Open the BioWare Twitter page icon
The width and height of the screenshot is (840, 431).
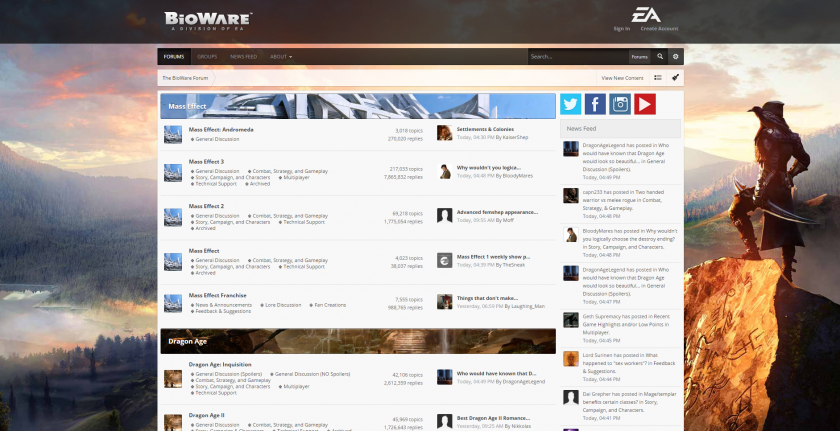click(571, 104)
